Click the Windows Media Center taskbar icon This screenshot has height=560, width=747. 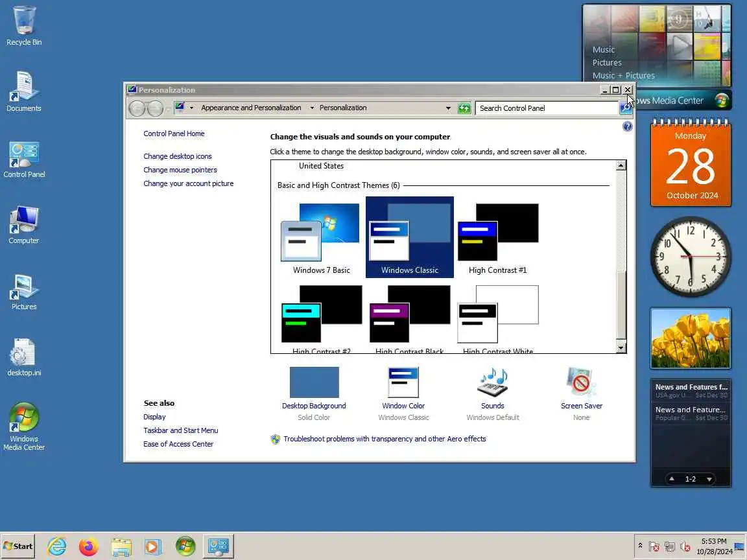click(x=185, y=546)
